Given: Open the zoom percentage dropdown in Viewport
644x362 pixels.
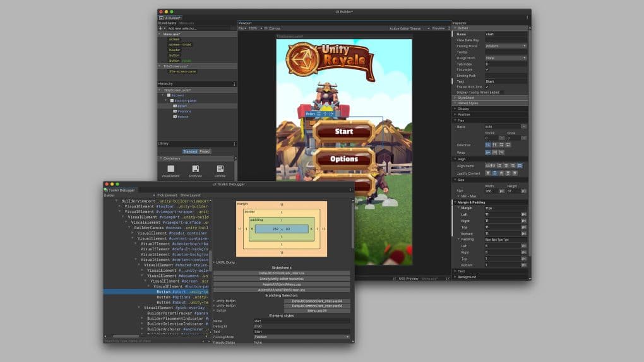Looking at the screenshot, I should pos(255,28).
